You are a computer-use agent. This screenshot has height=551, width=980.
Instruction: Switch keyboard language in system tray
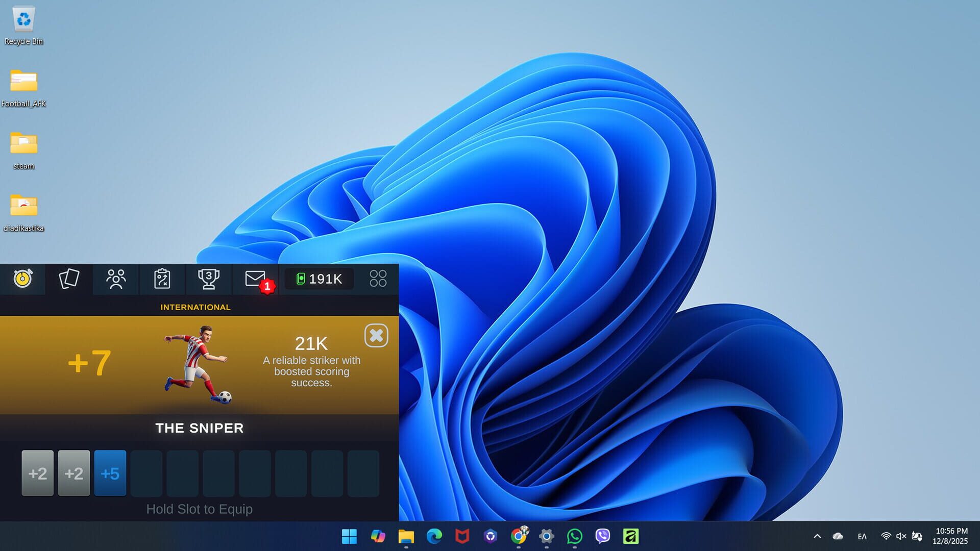[863, 536]
